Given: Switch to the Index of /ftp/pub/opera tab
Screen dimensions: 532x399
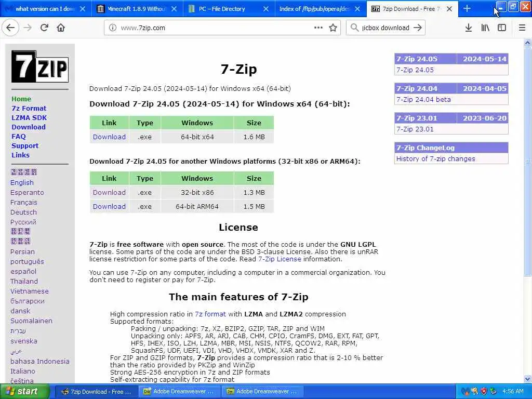Looking at the screenshot, I should 321,9.
